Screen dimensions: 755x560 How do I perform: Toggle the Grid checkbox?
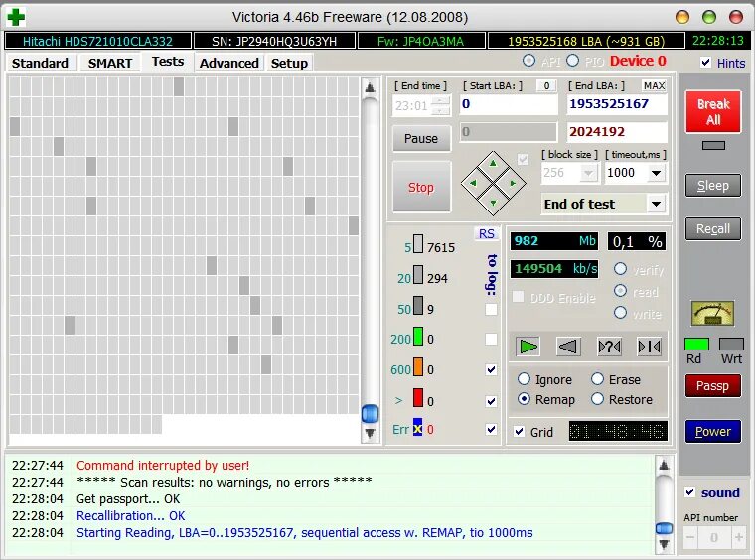click(x=519, y=432)
